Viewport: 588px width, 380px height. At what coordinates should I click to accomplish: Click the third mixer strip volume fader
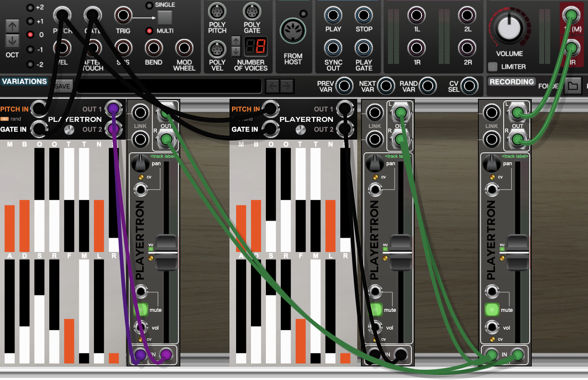pos(517,253)
